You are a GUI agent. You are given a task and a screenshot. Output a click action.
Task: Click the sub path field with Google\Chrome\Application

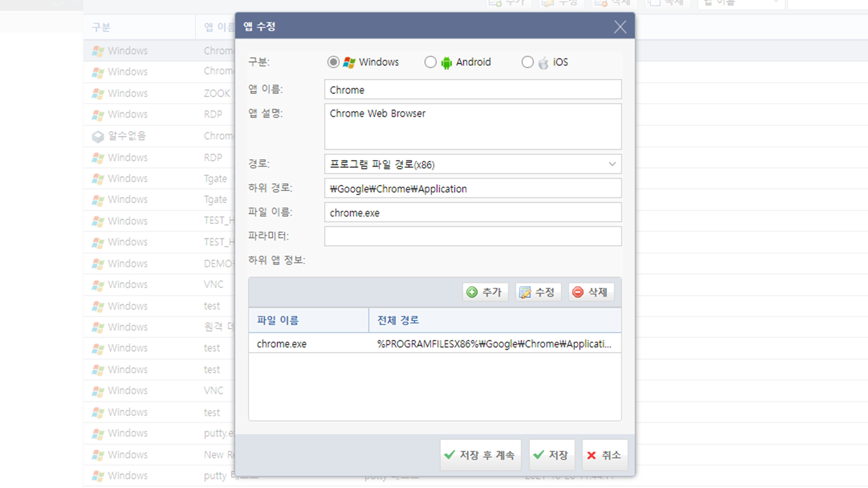tap(473, 188)
